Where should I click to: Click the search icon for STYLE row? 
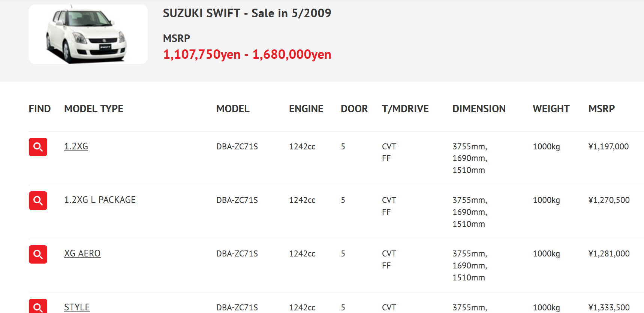(x=38, y=306)
